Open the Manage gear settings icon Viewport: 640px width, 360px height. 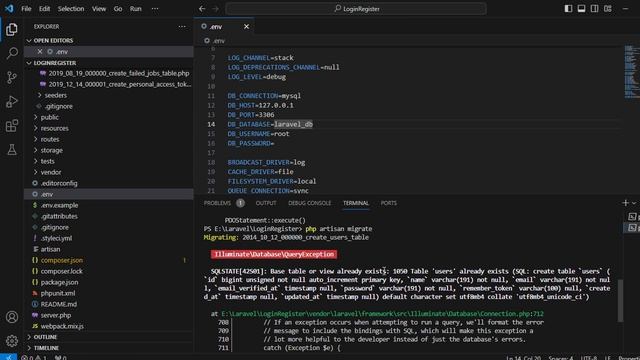point(12,340)
